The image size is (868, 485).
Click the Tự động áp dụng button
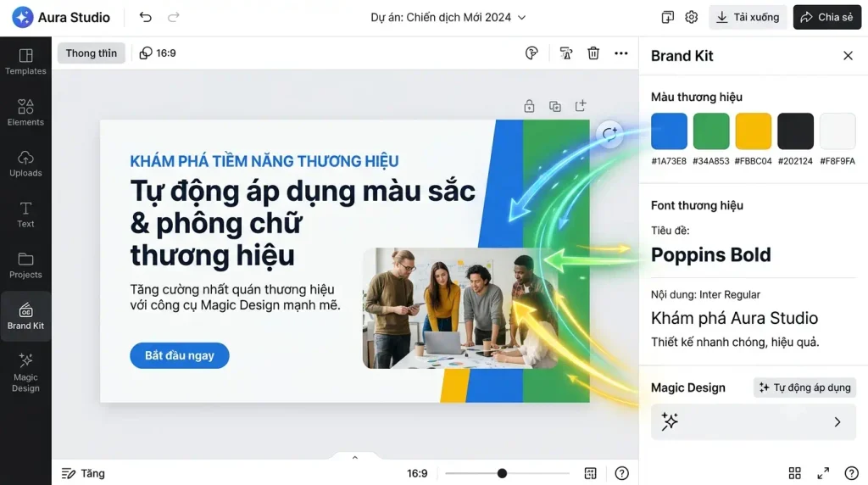[804, 387]
